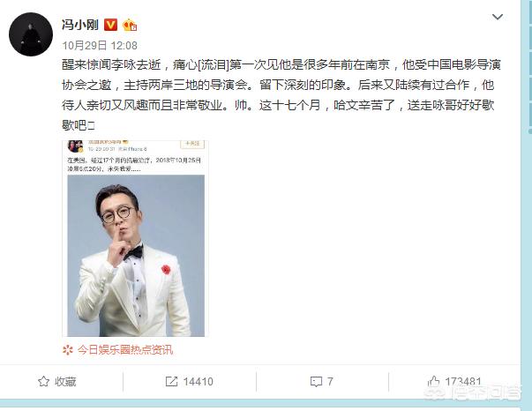Toggle the thumbs-up like icon
Image resolution: width=532 pixels, height=411 pixels.
pos(433,382)
